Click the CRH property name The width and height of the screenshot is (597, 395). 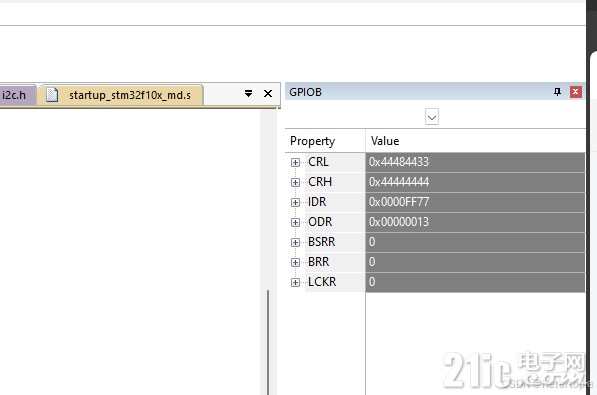click(320, 182)
